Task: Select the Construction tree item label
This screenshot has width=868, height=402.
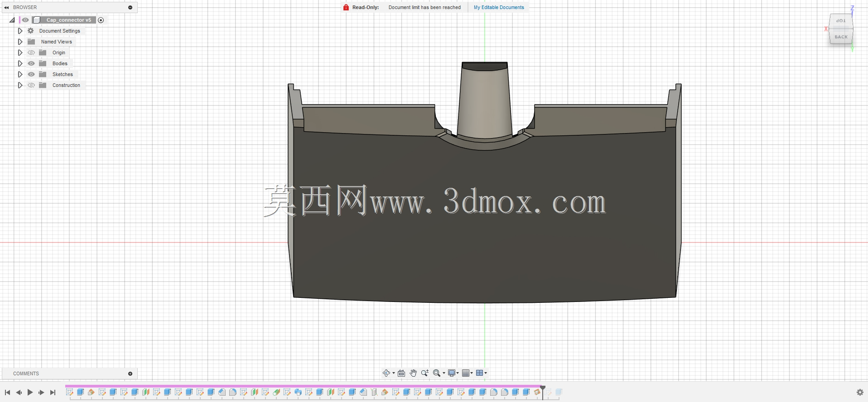Action: [x=66, y=85]
